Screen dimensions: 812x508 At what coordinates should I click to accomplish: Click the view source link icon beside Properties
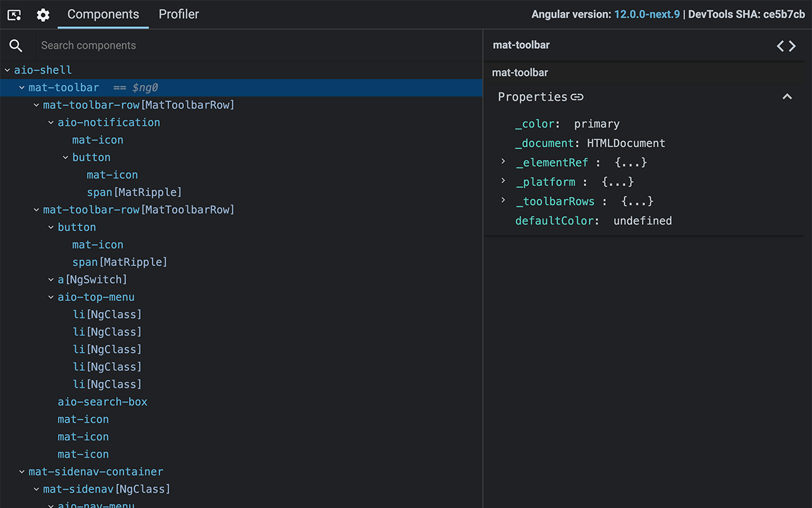coord(577,97)
